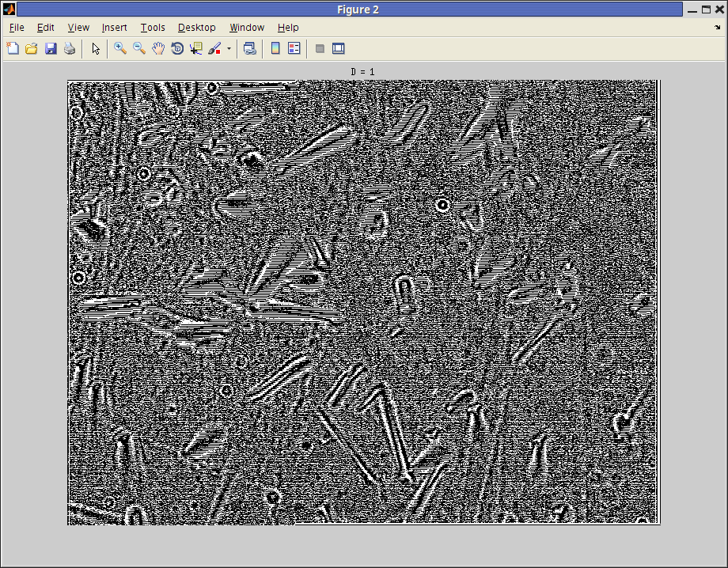The width and height of the screenshot is (728, 568).
Task: Expand the brush color dropdown arrow
Action: [x=229, y=48]
